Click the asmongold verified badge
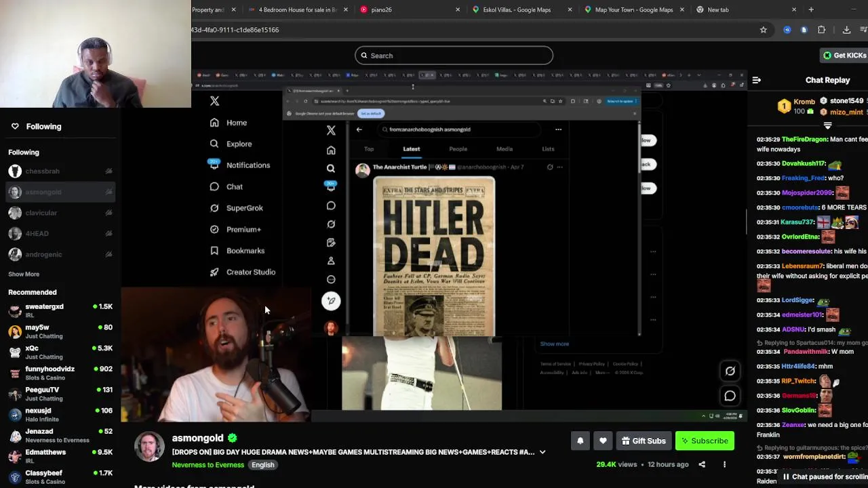 (232, 438)
